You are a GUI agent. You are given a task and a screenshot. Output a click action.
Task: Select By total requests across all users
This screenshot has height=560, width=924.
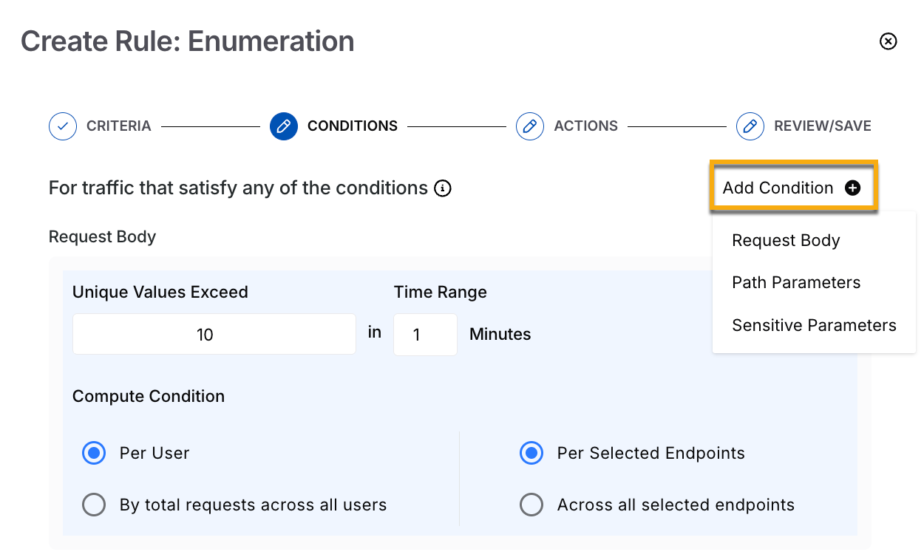pos(94,505)
